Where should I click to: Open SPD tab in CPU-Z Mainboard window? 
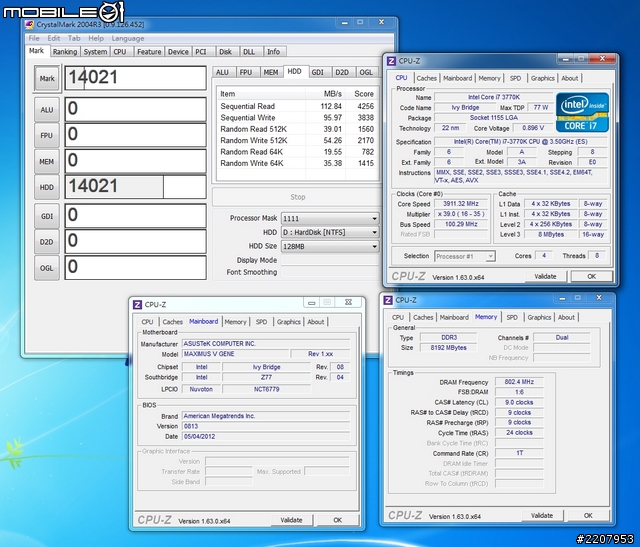coord(262,322)
